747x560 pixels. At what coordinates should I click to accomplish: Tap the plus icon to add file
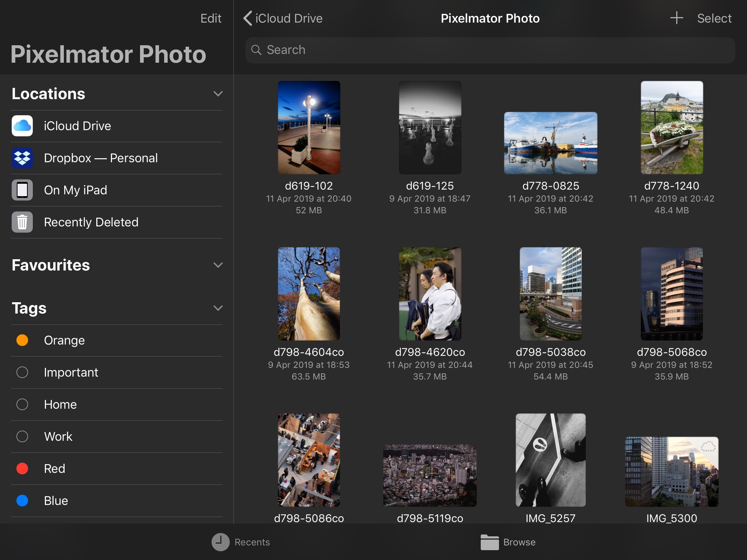pos(676,18)
